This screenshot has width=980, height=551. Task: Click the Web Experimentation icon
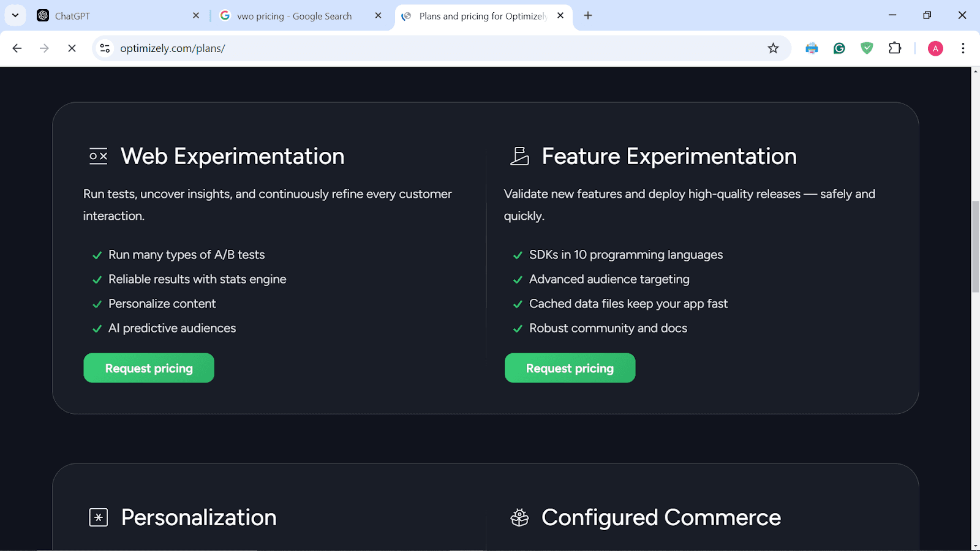(98, 156)
